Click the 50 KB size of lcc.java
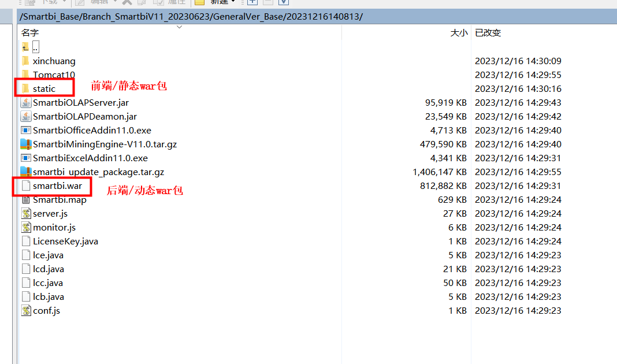This screenshot has height=364, width=617. pyautogui.click(x=455, y=283)
